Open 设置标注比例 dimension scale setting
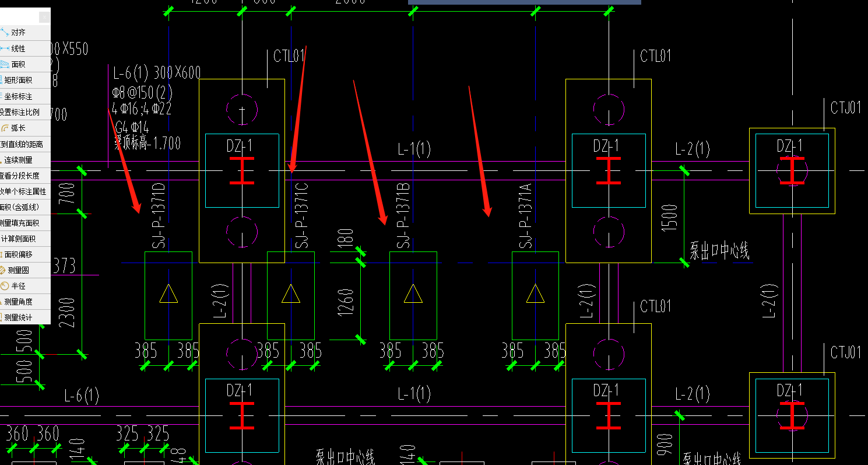 click(x=20, y=112)
